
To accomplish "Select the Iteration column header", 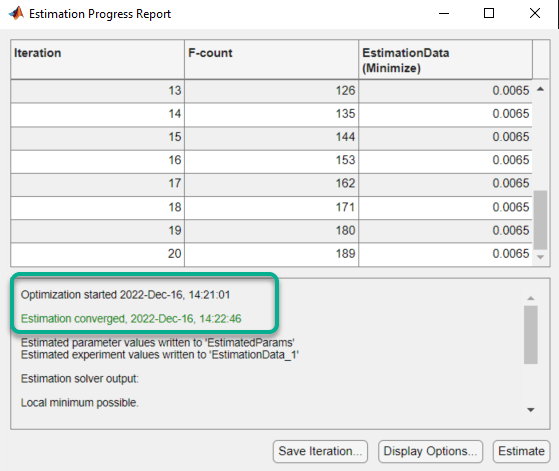I will (x=97, y=60).
